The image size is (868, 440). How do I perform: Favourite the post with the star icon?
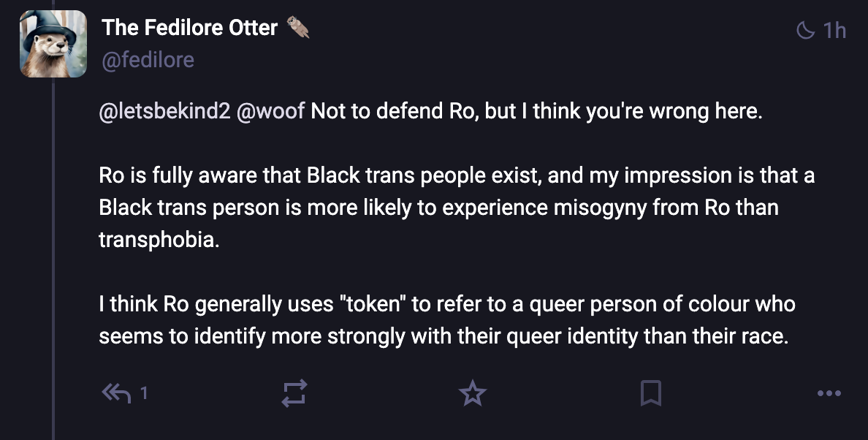pos(472,394)
